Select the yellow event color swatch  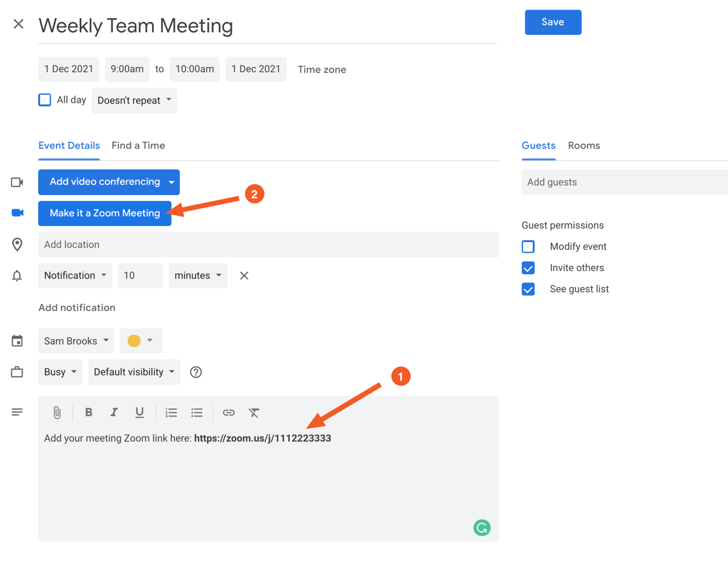[x=134, y=341]
